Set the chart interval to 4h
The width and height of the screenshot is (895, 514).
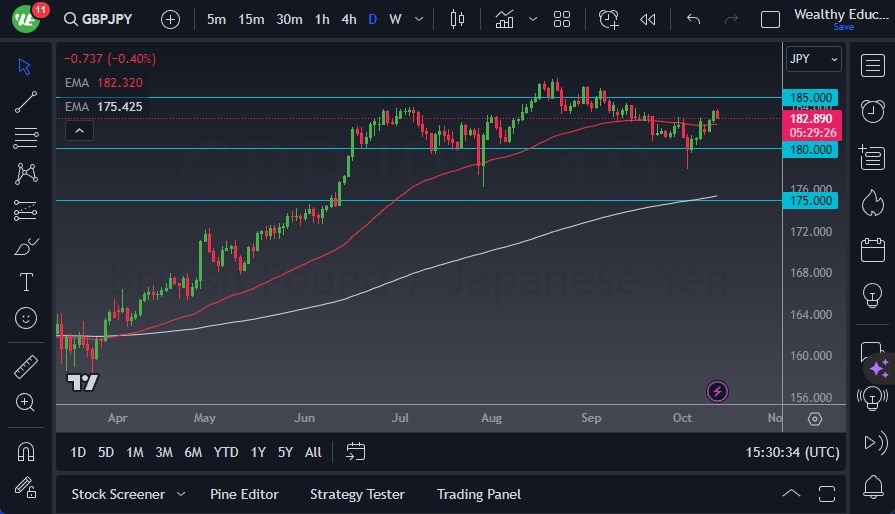coord(348,19)
